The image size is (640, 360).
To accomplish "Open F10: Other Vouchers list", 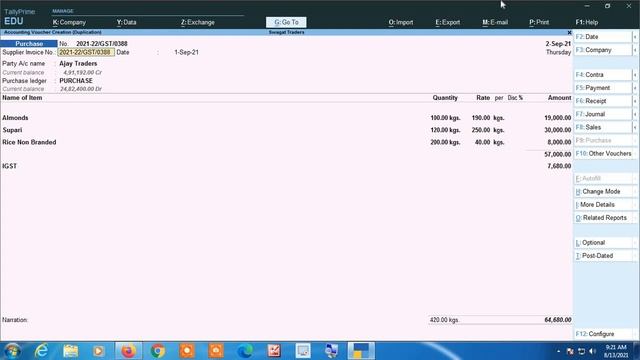I will [x=604, y=153].
